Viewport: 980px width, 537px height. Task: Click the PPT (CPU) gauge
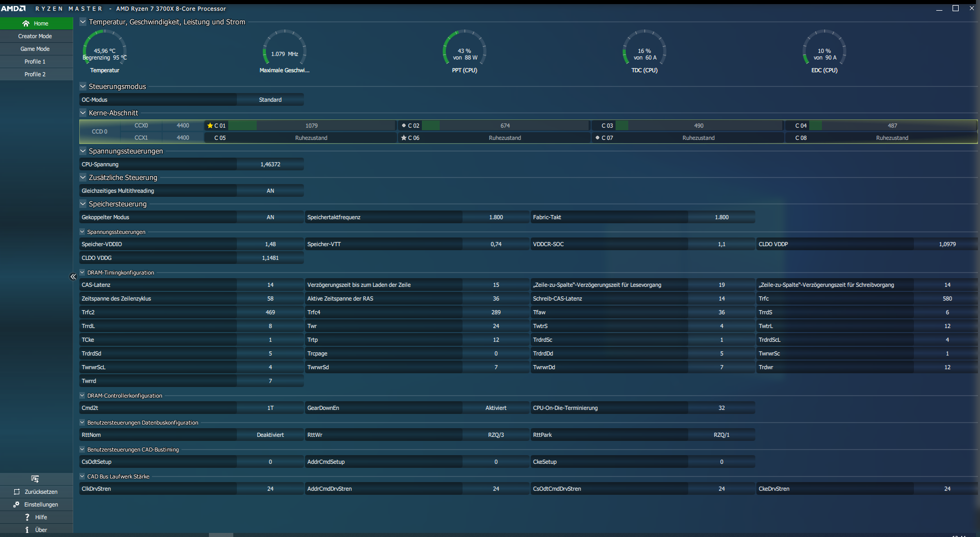[x=465, y=51]
